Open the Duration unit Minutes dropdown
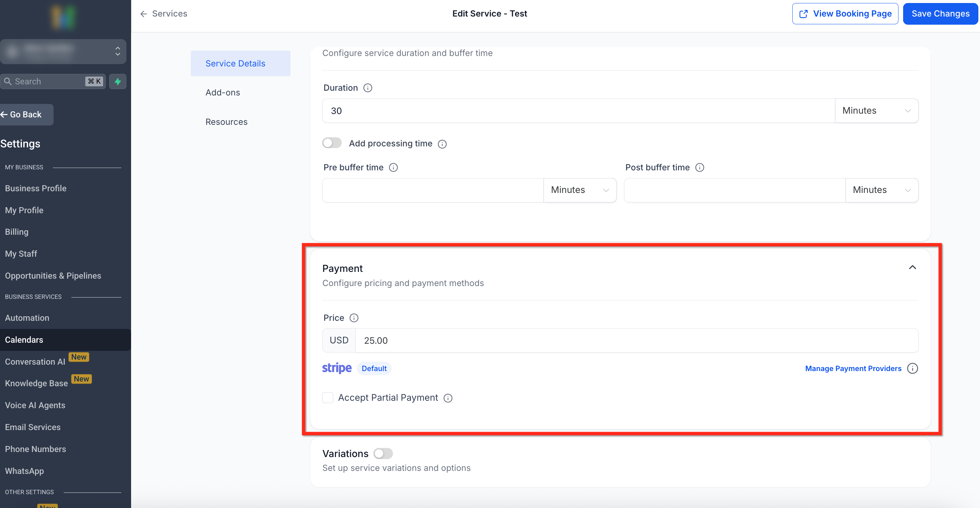980x508 pixels. (x=877, y=111)
